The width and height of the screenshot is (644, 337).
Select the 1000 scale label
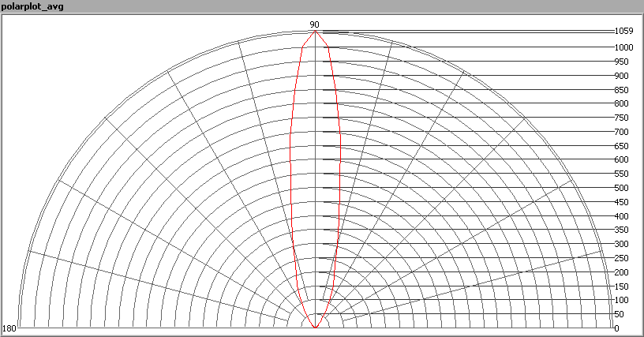623,47
